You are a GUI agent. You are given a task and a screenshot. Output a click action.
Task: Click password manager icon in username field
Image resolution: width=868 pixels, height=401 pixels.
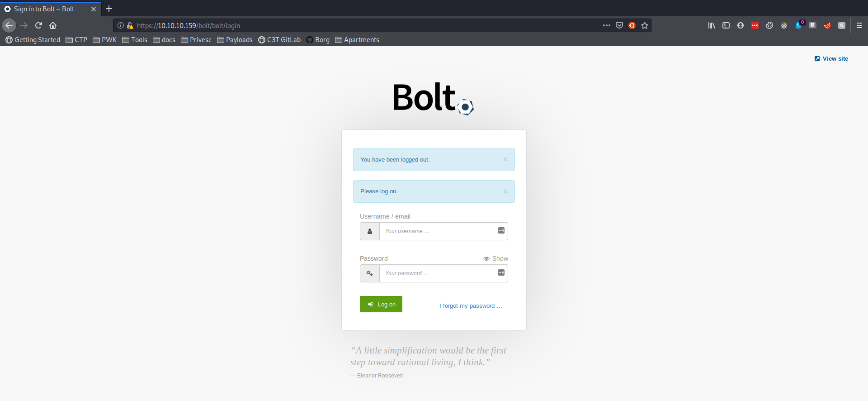(501, 230)
